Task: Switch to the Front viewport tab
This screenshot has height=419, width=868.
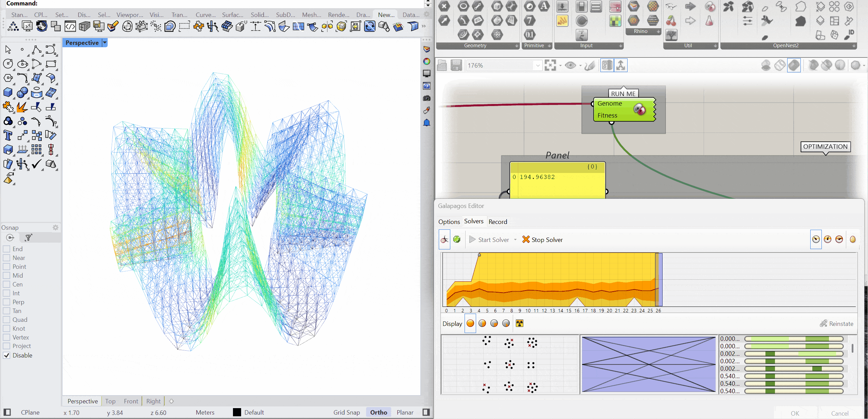Action: click(x=131, y=401)
